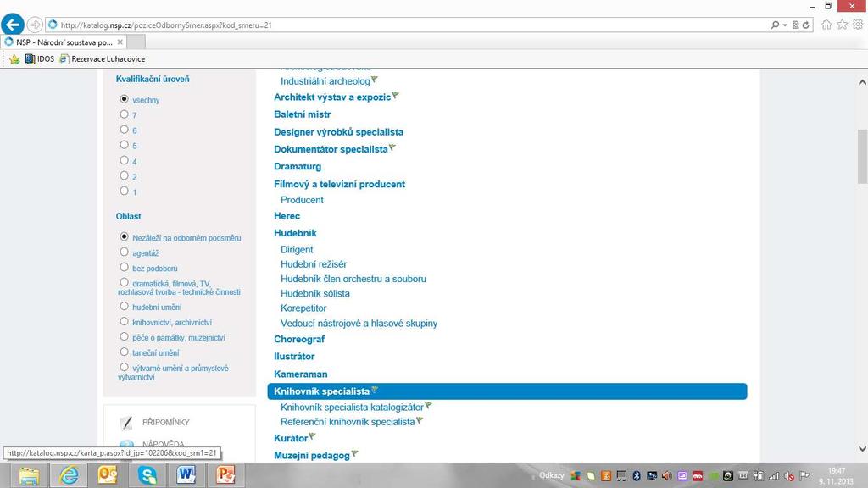Image resolution: width=868 pixels, height=488 pixels.
Task: Open Outlook from the taskbar
Action: pyautogui.click(x=108, y=475)
